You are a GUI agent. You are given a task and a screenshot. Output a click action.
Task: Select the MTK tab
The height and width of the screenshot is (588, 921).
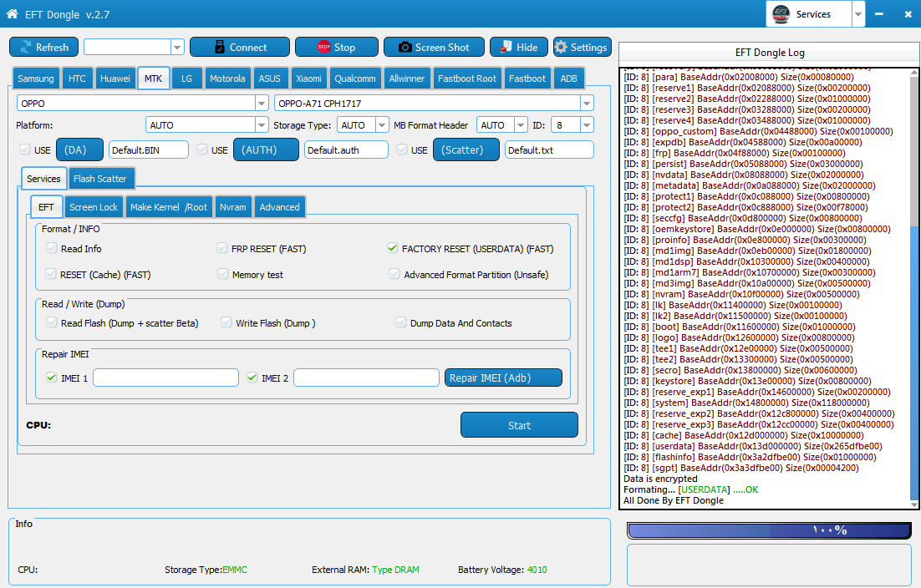(x=153, y=78)
